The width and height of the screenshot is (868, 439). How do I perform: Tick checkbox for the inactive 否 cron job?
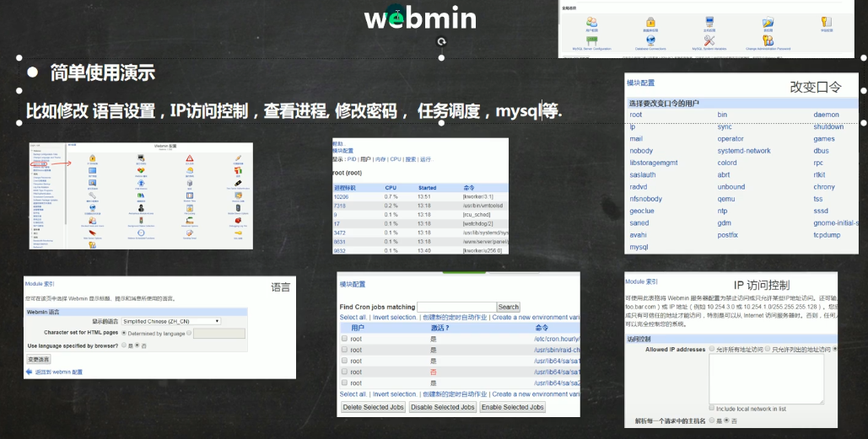pyautogui.click(x=344, y=372)
